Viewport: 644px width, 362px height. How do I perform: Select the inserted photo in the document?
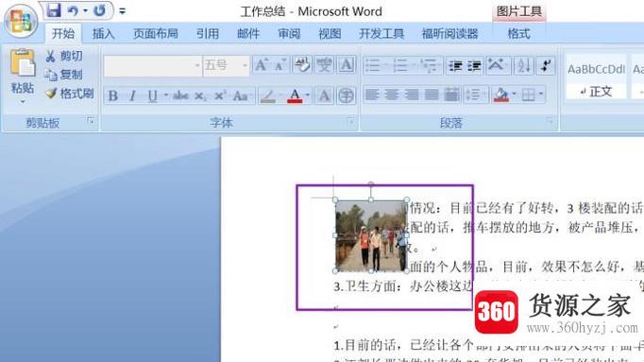pos(371,236)
